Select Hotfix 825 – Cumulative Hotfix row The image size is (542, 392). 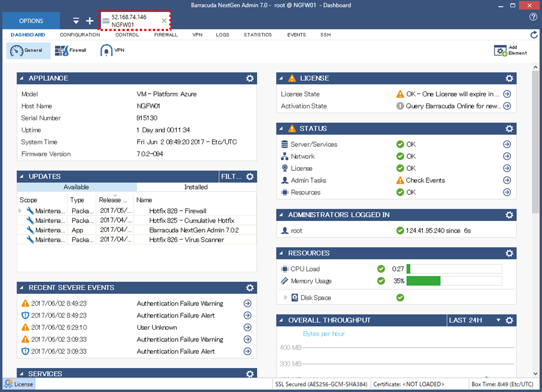click(x=137, y=220)
